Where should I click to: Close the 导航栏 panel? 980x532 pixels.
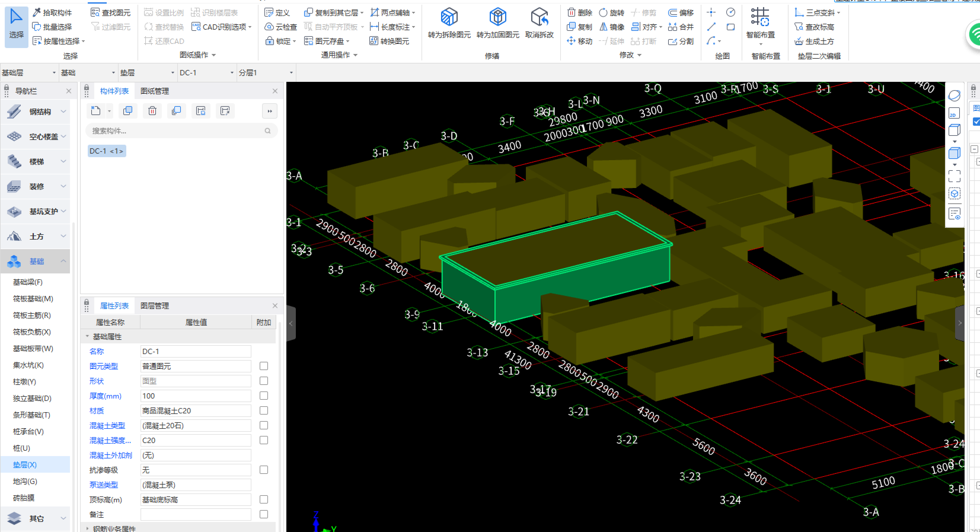(x=68, y=91)
